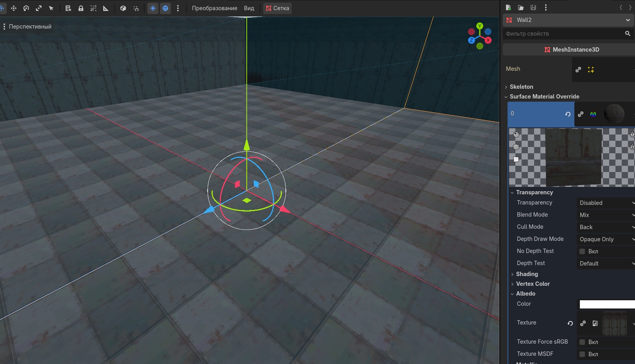Switch material preview to cube shape
Viewport: 635px width, 364px height.
[x=516, y=147]
